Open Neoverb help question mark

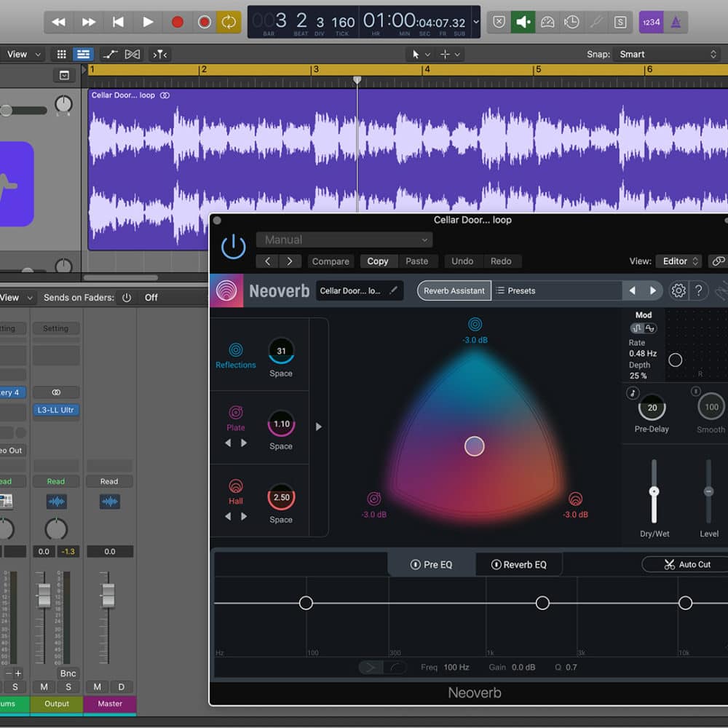(x=699, y=290)
